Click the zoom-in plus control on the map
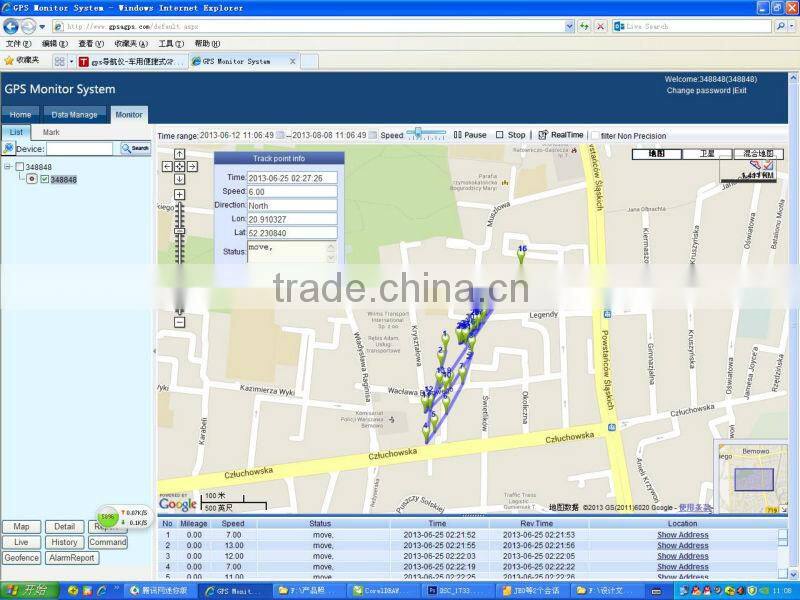Image resolution: width=800 pixels, height=600 pixels. [179, 193]
